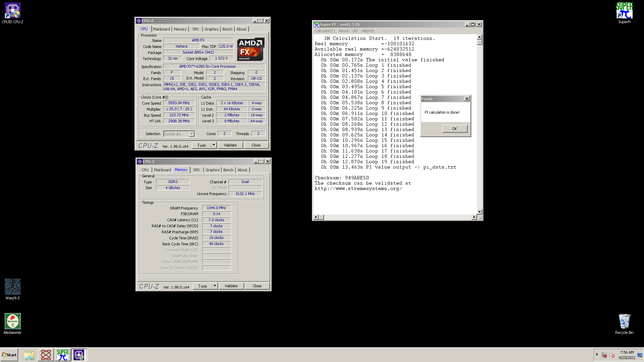The width and height of the screenshot is (644, 362).
Task: Click the Super PI title bar icon
Action: pyautogui.click(x=316, y=24)
